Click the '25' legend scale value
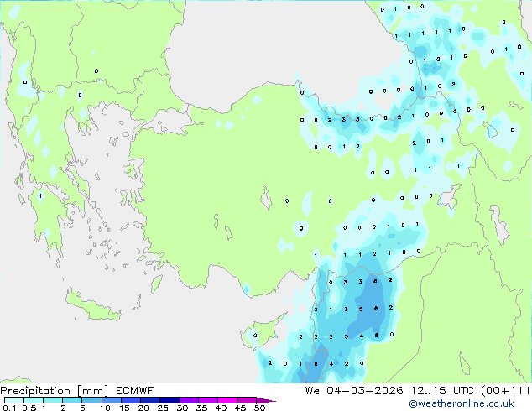The image size is (532, 411). click(x=163, y=408)
